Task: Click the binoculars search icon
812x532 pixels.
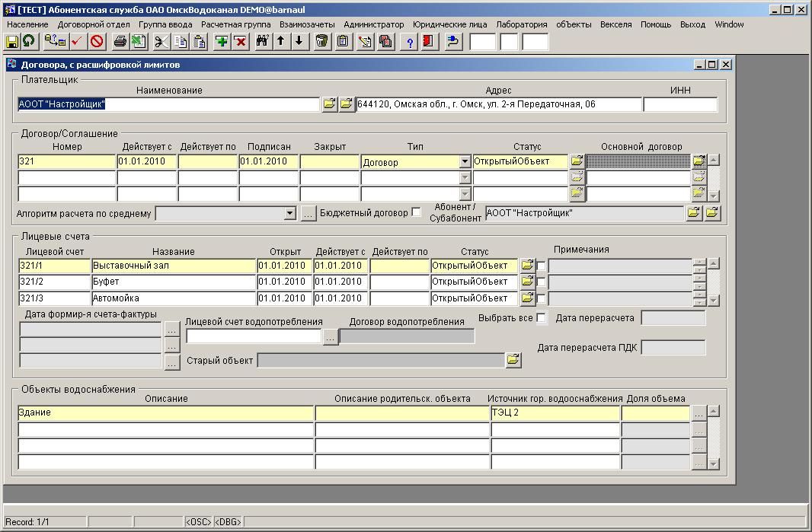Action: tap(263, 42)
